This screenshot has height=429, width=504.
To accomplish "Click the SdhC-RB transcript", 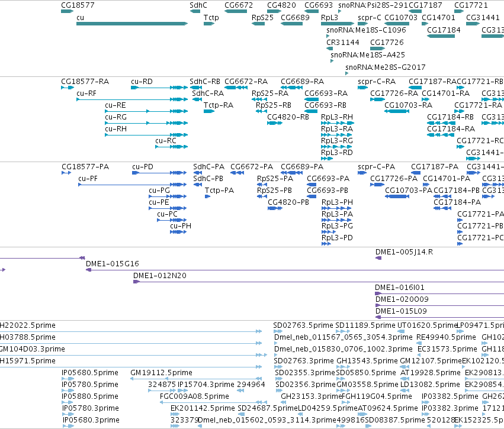I will [x=196, y=88].
